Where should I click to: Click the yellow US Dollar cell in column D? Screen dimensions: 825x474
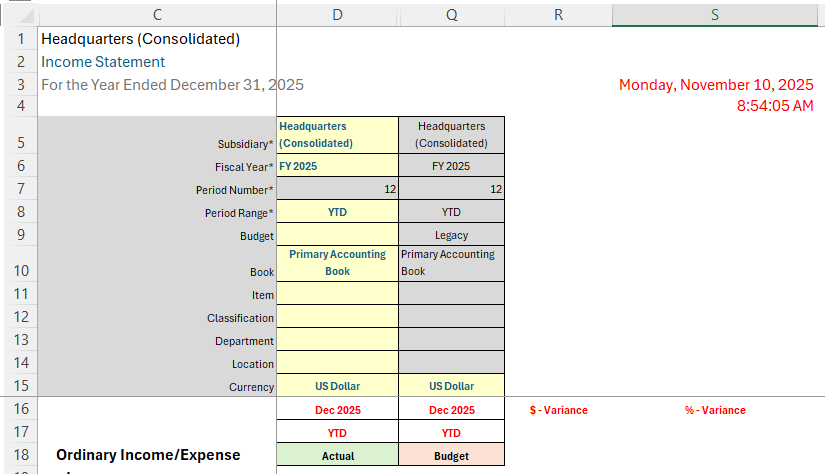coord(337,386)
